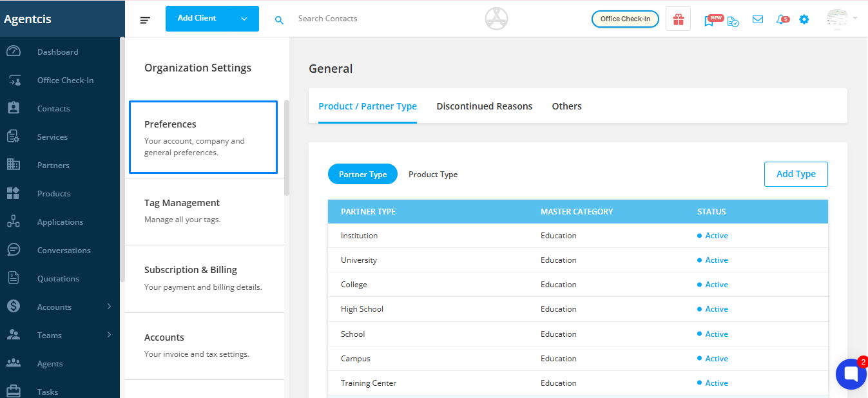Expand Teams submenu chevron in sidebar
The width and height of the screenshot is (868, 398).
click(109, 335)
